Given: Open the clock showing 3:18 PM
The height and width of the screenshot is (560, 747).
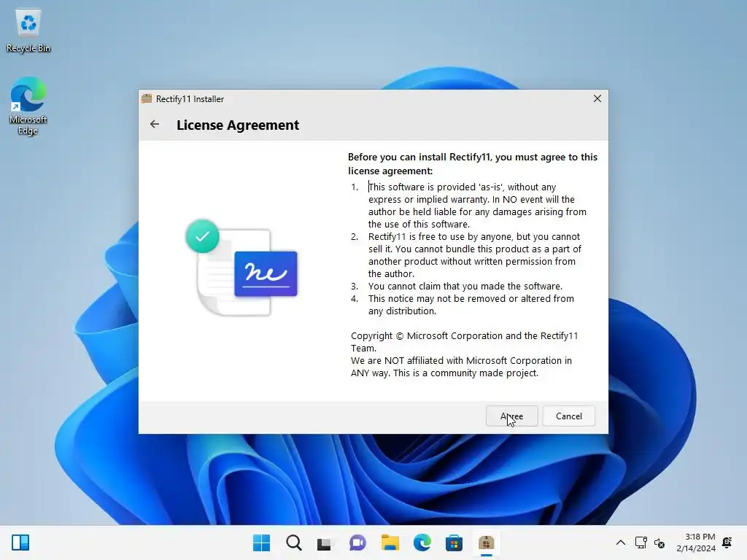Looking at the screenshot, I should tap(696, 542).
